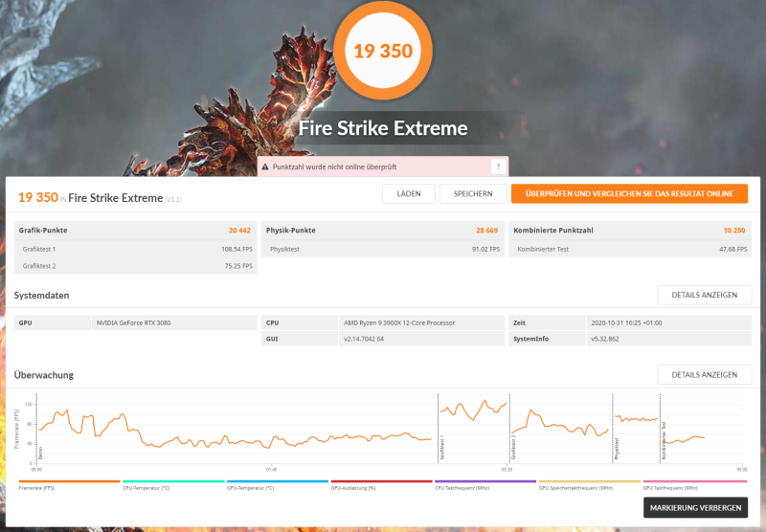Viewport: 766px width, 532px height.
Task: Toggle GPU-Temperatur legend line
Action: coord(278,481)
